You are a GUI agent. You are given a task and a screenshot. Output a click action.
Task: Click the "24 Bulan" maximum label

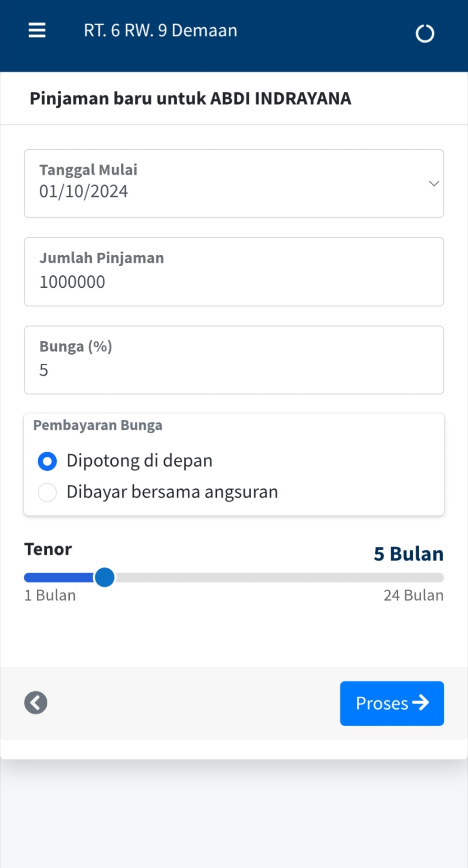click(413, 595)
